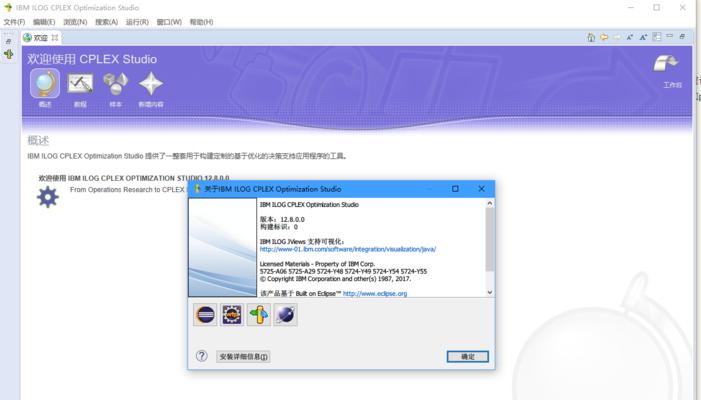Click the Copyright IBM Corporation 1987, 2017 line
This screenshot has width=701, height=400.
coord(335,278)
